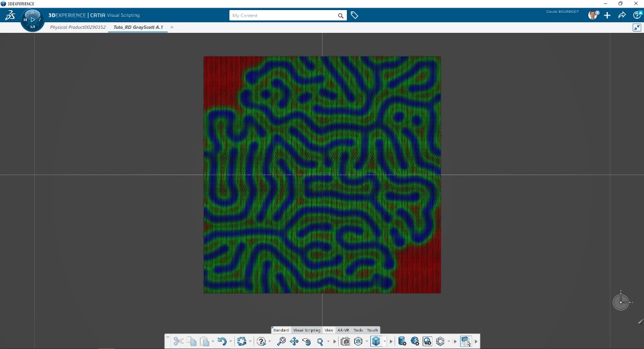Expand the view mode dropdown arrow
This screenshot has height=349, width=644.
[384, 342]
